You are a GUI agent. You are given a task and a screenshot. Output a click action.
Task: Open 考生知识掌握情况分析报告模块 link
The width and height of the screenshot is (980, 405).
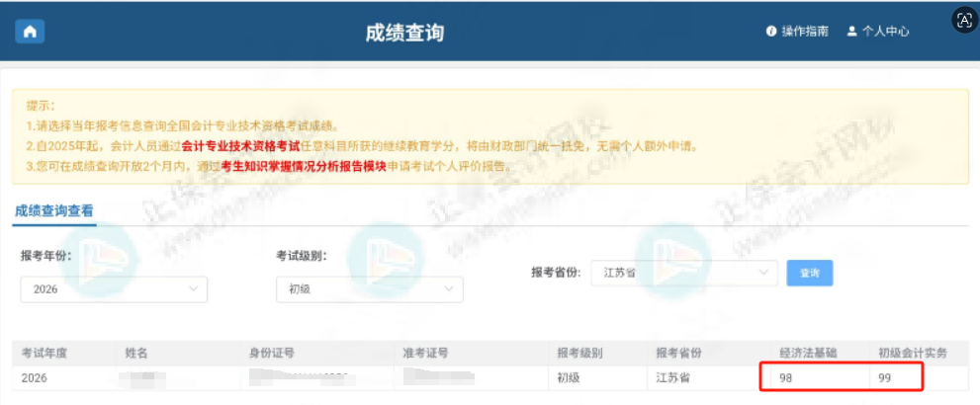pos(304,167)
